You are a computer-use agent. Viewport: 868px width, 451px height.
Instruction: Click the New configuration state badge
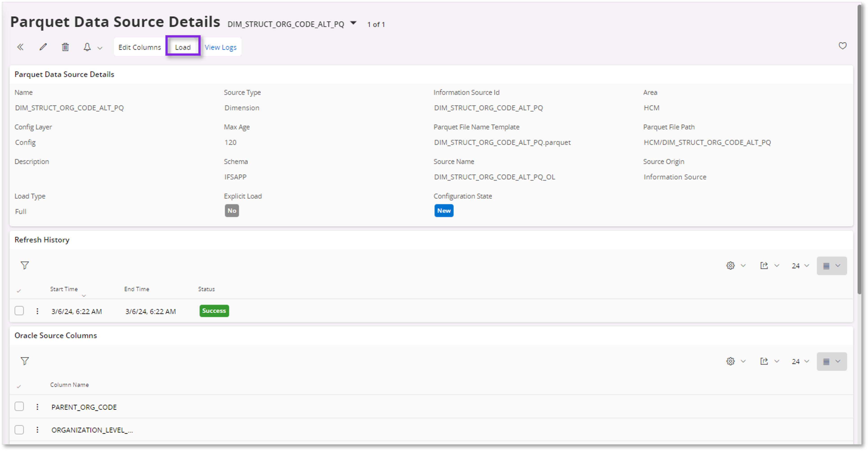coord(444,211)
